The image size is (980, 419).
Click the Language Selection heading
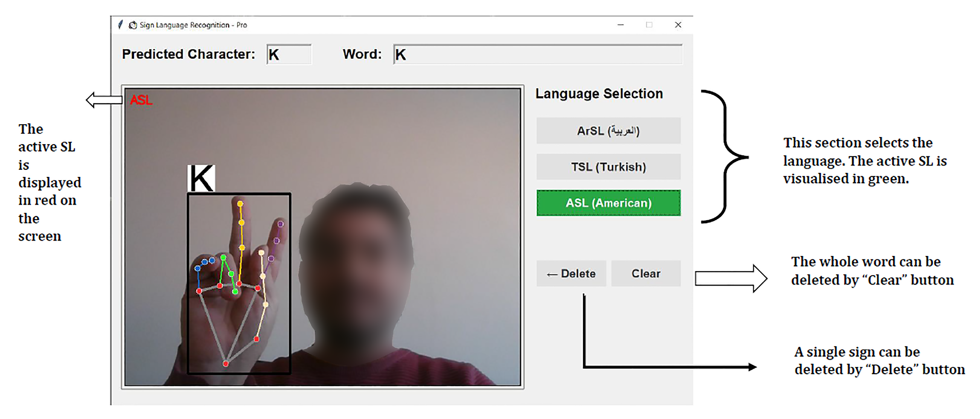(x=599, y=93)
